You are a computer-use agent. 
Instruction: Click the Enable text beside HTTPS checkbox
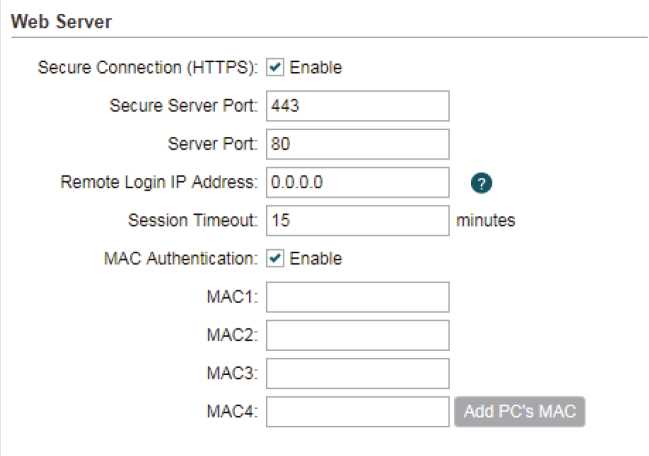coord(315,68)
